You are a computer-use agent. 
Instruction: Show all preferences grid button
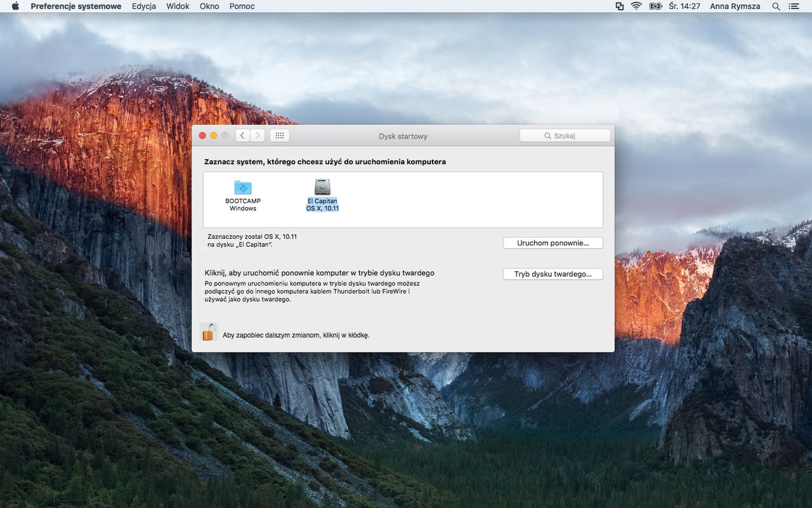(x=280, y=135)
